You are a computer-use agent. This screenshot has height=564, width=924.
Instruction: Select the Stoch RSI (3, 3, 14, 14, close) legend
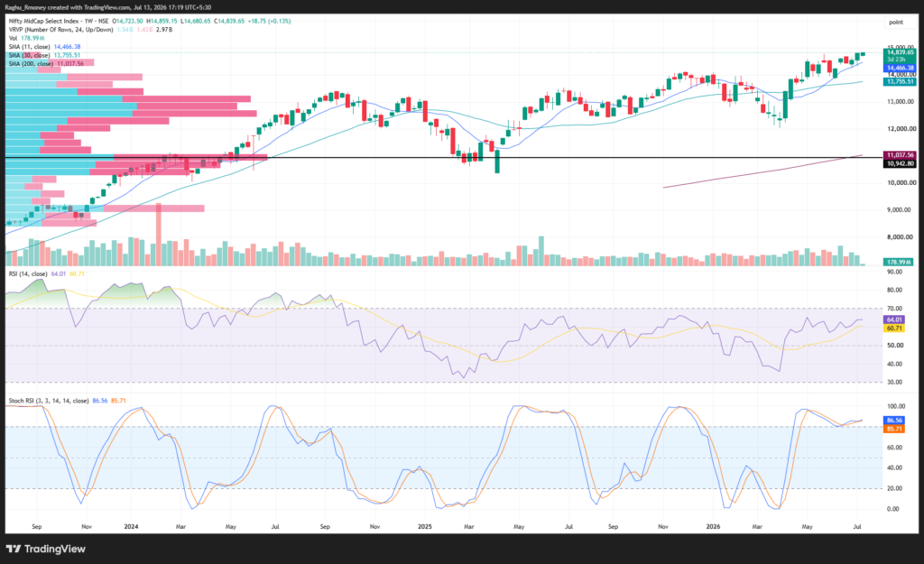pos(49,401)
